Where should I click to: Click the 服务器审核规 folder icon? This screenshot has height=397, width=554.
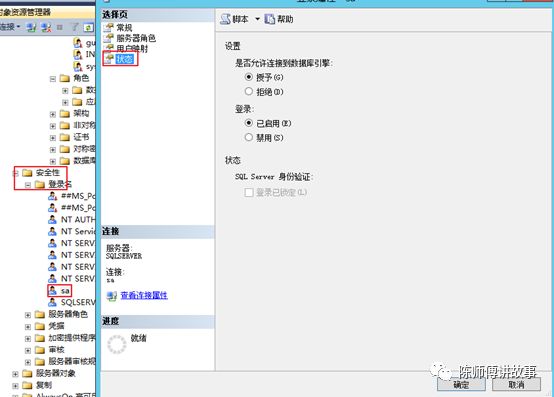[x=40, y=362]
